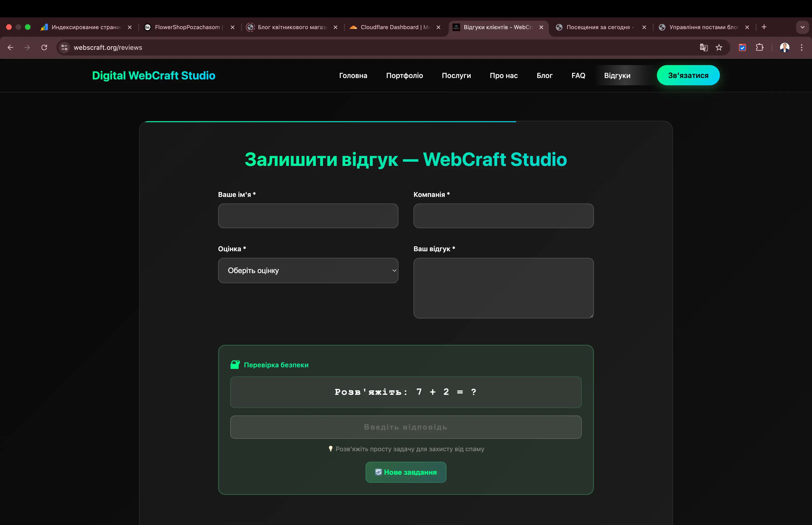
Task: Open the Extensions puzzle icon
Action: (760, 47)
